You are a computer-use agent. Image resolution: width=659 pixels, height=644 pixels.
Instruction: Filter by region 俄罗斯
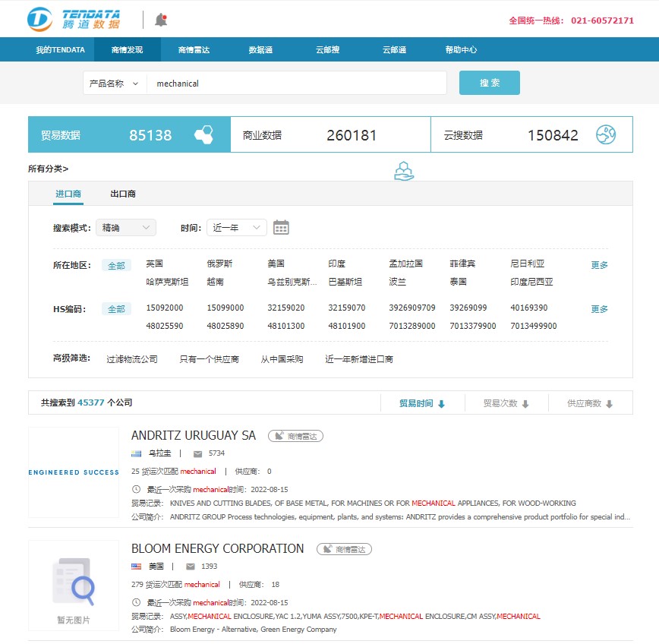(220, 264)
